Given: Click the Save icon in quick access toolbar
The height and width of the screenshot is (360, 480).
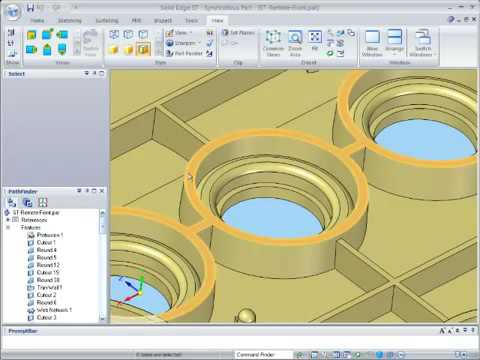Looking at the screenshot, I should (30, 7).
